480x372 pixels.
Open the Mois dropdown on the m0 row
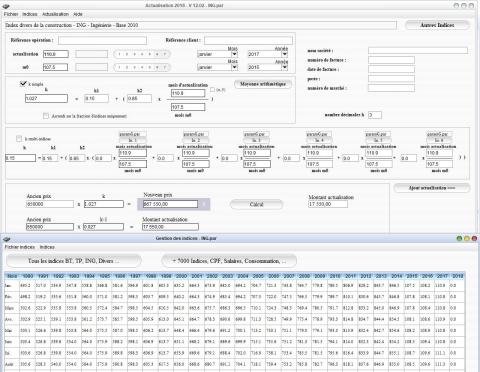point(234,67)
